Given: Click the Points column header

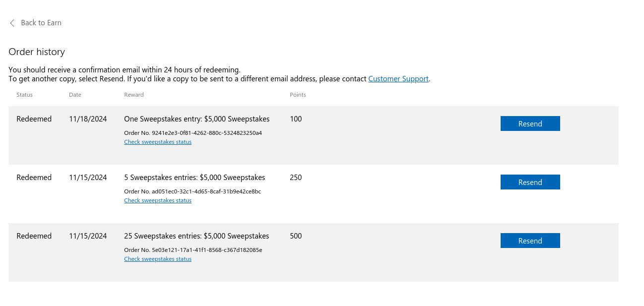Looking at the screenshot, I should (298, 95).
